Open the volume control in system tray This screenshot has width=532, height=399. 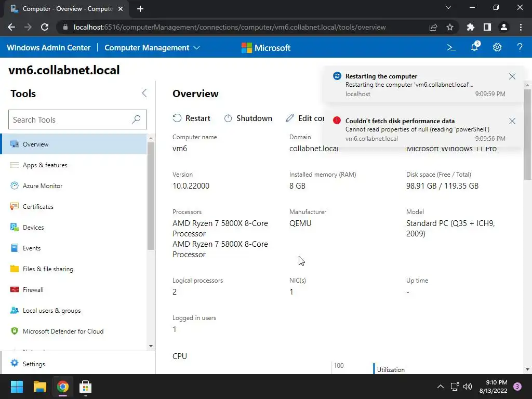[x=468, y=387]
